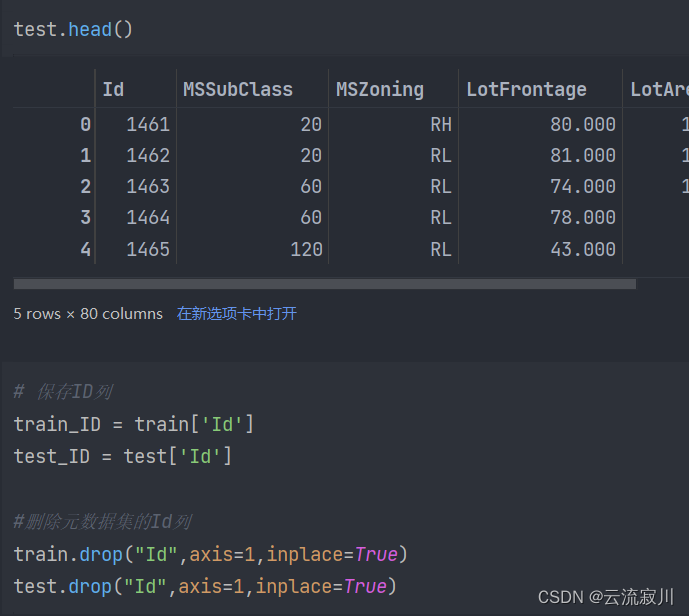
Task: Click Id cell 1462
Action: (148, 156)
